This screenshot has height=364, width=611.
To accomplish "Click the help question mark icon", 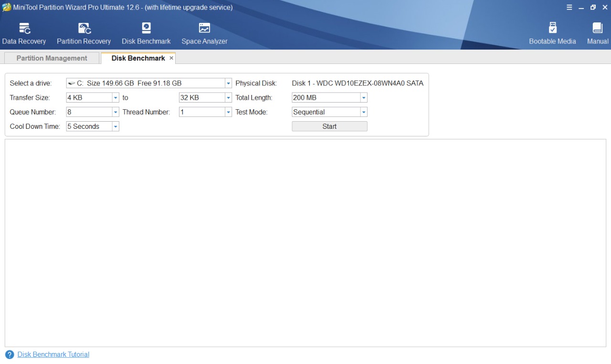I will point(10,354).
